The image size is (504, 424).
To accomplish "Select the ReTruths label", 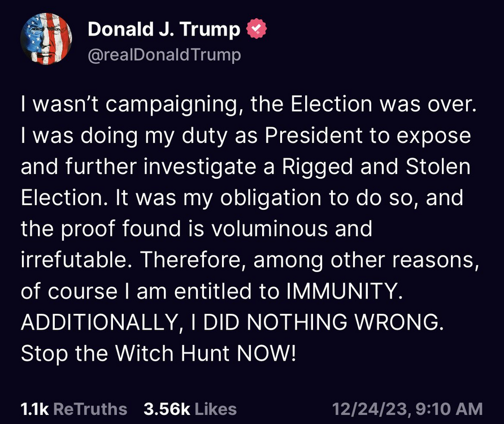I will click(x=93, y=409).
